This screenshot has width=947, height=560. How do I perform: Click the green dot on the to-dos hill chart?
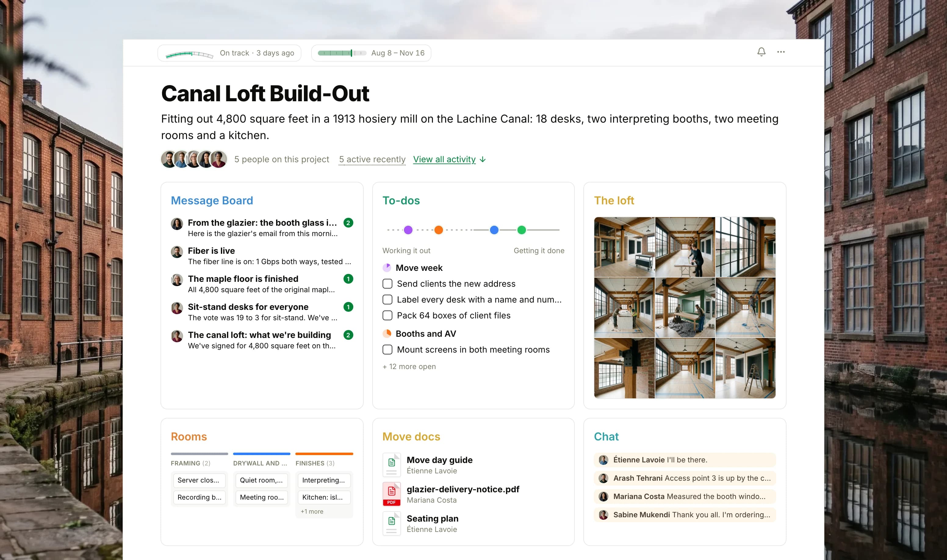click(x=522, y=230)
